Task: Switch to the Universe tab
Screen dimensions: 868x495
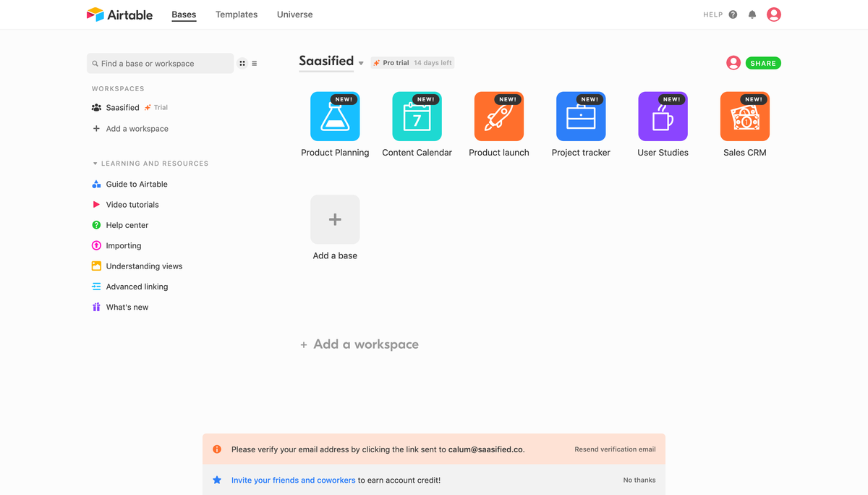Action: click(x=295, y=14)
